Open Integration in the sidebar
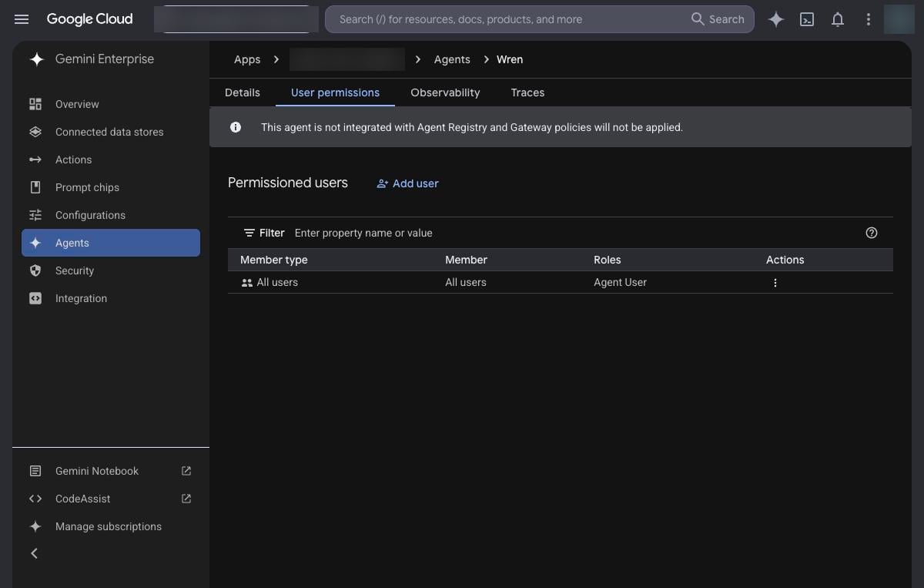The width and height of the screenshot is (924, 588). pyautogui.click(x=111, y=298)
